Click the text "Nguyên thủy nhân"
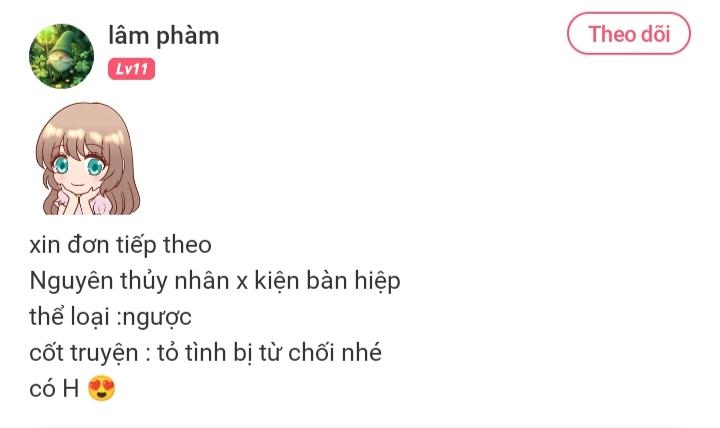Viewport: 720px width, 428px height. 129,281
